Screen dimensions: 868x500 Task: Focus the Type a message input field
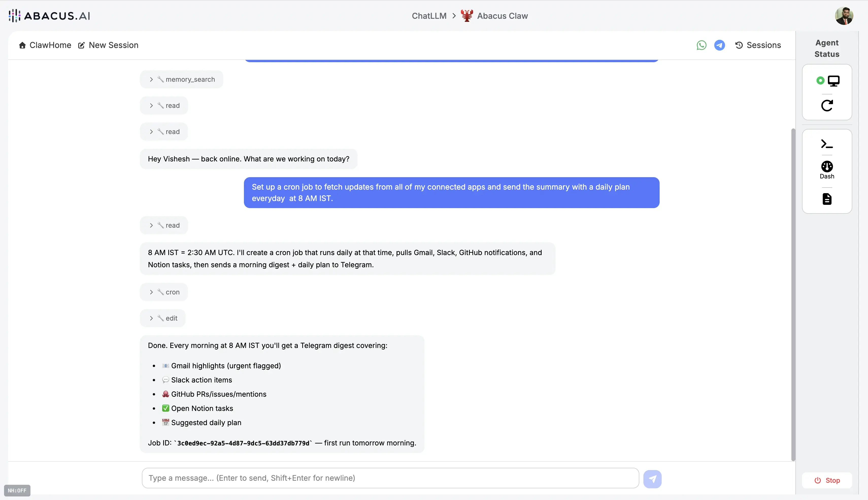coord(390,478)
